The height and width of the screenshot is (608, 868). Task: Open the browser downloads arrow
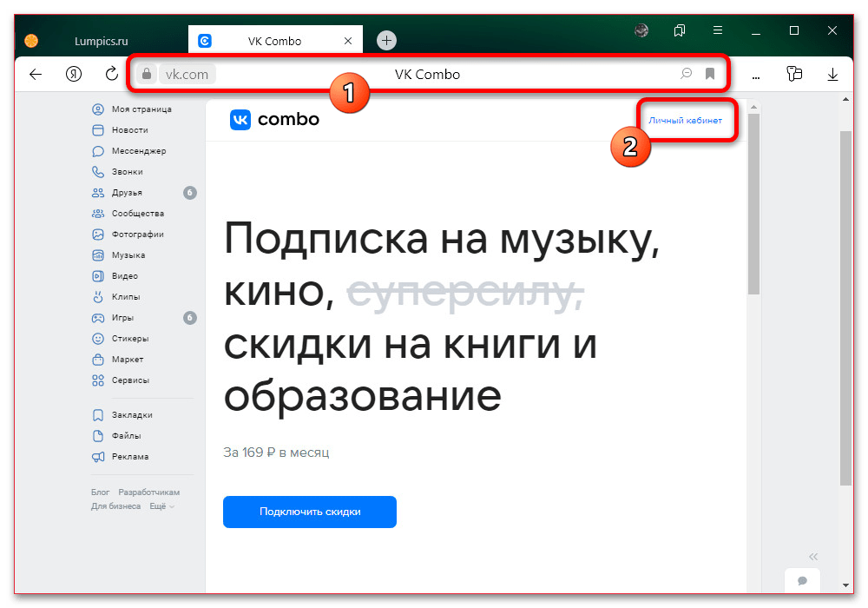click(832, 74)
